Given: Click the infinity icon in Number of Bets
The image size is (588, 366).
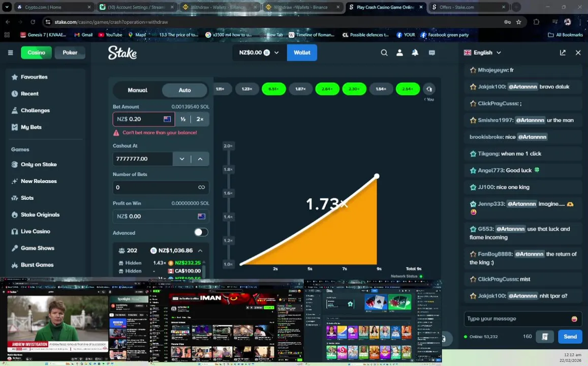Looking at the screenshot, I should click(201, 188).
